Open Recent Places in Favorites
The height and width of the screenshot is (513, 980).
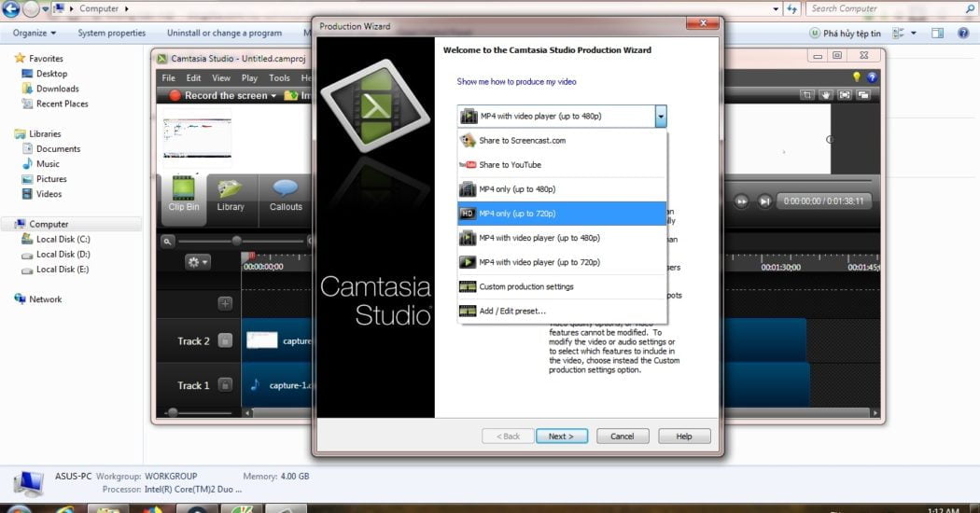click(62, 104)
